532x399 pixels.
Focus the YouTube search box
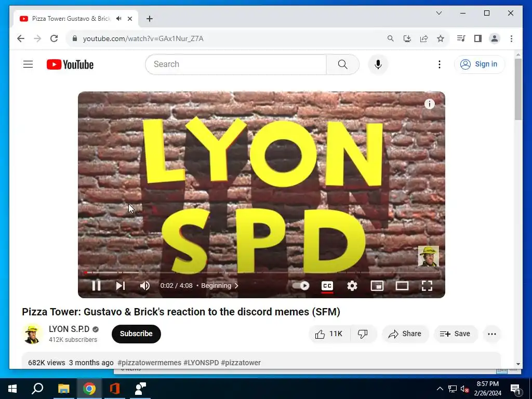[x=236, y=64]
